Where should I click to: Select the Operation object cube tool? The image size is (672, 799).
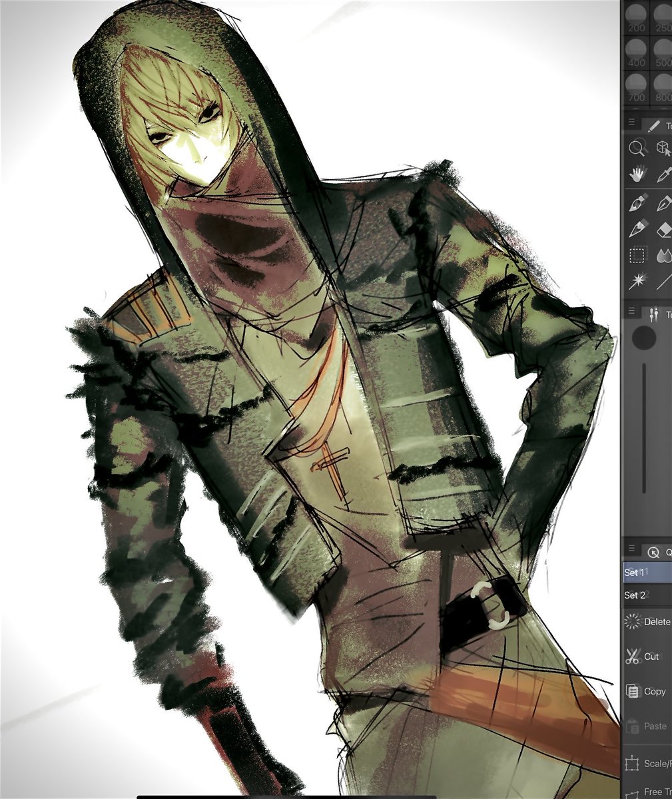point(663,147)
